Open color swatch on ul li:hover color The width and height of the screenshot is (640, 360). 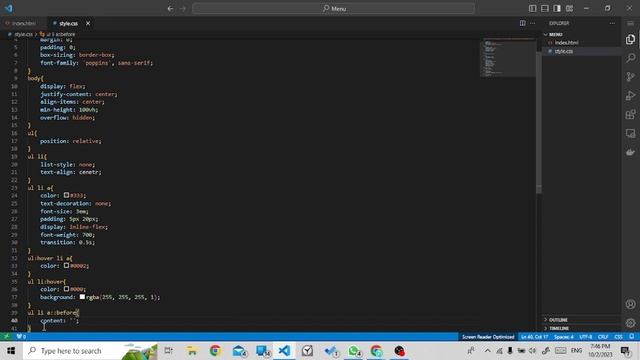click(x=66, y=289)
